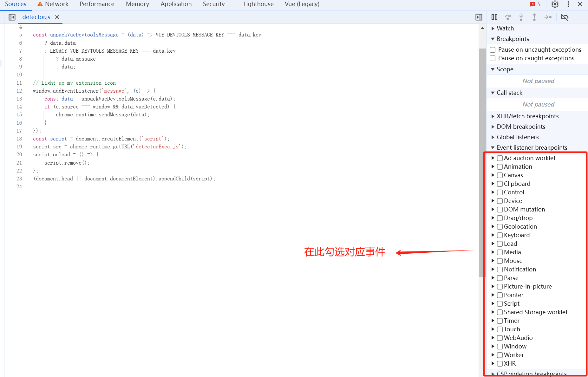
Task: Click the Step icon in debugger toolbar
Action: click(548, 17)
